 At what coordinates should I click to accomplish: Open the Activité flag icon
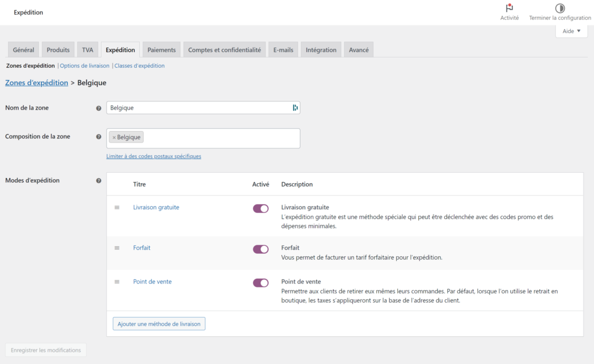509,8
